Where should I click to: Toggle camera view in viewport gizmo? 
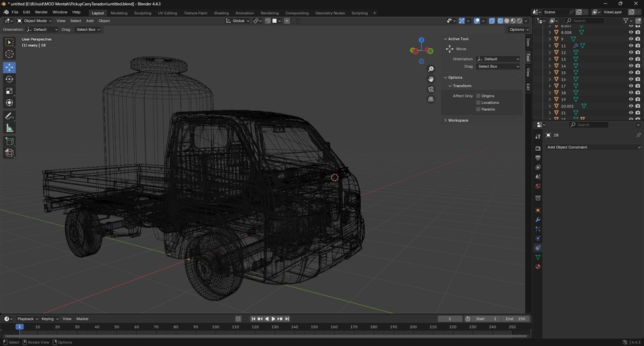431,89
